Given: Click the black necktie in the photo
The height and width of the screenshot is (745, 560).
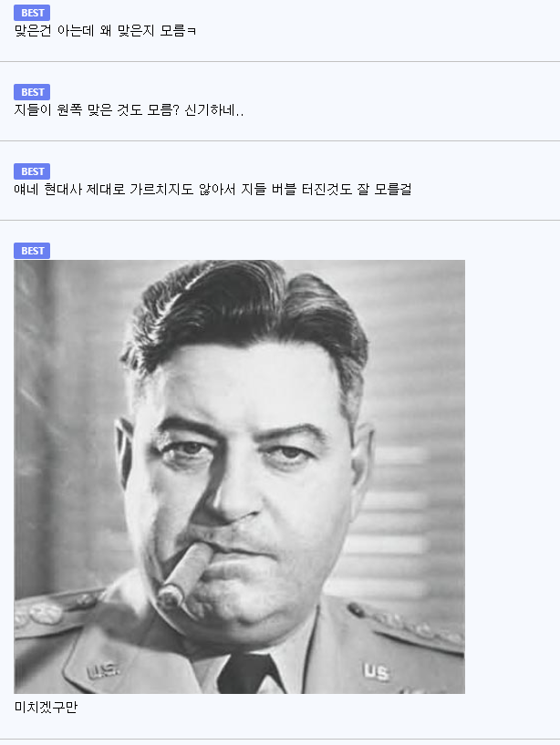Looking at the screenshot, I should point(250,674).
